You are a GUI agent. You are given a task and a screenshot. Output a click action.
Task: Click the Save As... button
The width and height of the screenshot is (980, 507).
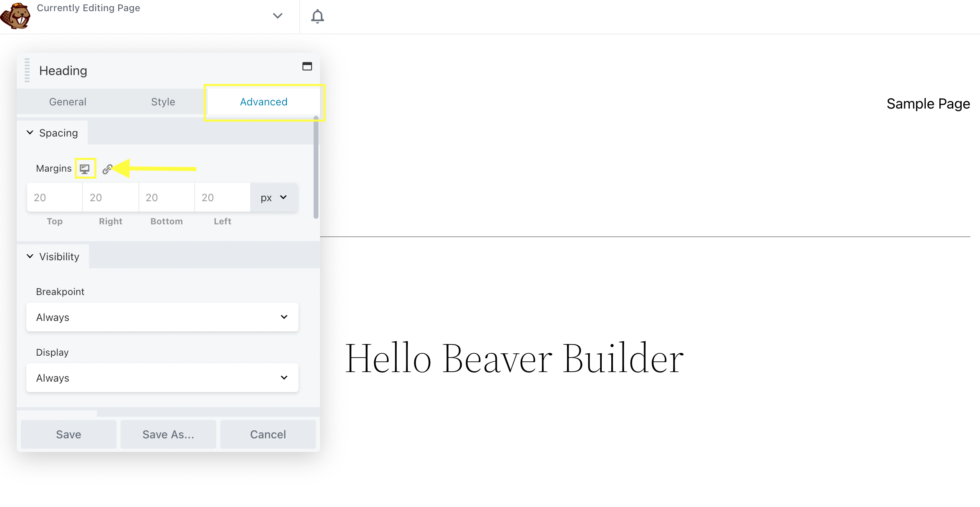pyautogui.click(x=168, y=434)
